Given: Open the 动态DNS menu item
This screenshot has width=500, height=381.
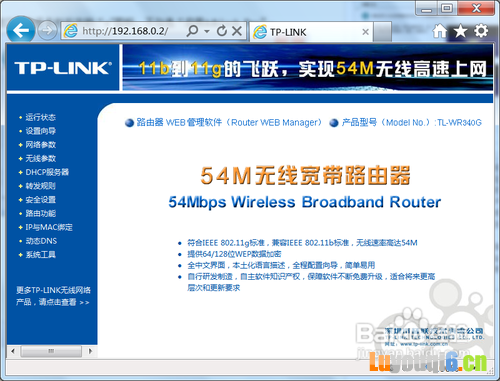Looking at the screenshot, I should (x=41, y=241).
